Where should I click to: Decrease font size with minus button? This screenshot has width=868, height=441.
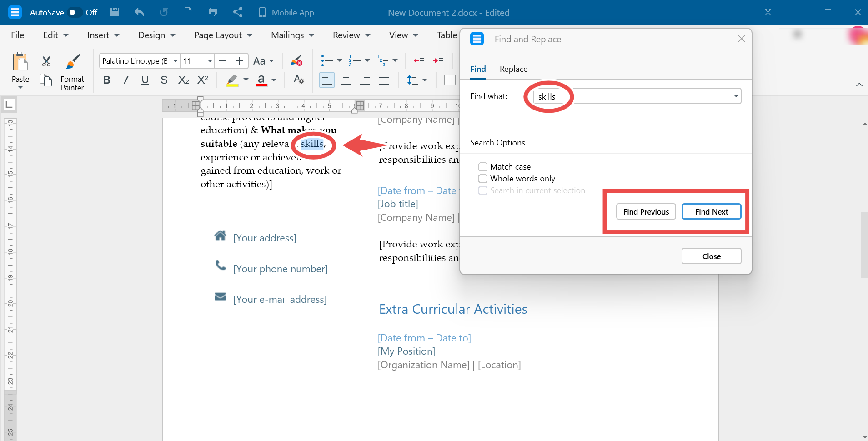222,61
